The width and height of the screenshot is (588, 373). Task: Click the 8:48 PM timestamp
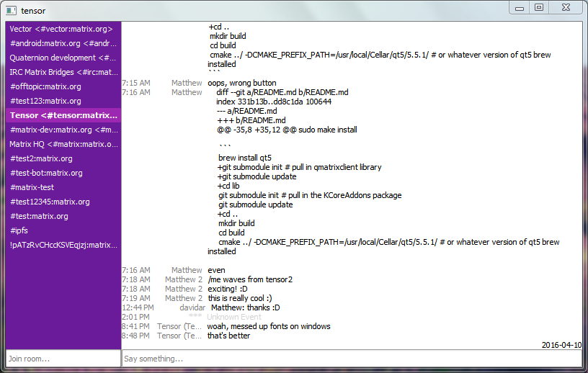[135, 336]
